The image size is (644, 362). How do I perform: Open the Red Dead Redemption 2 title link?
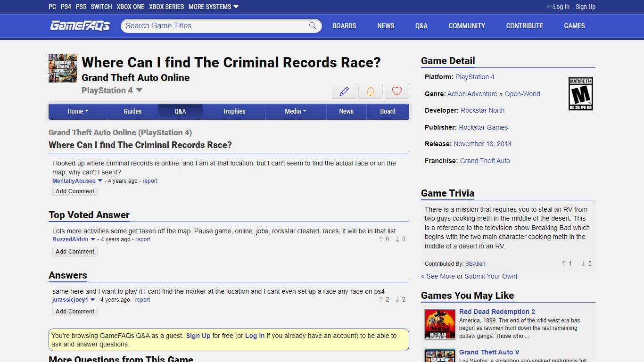(497, 312)
